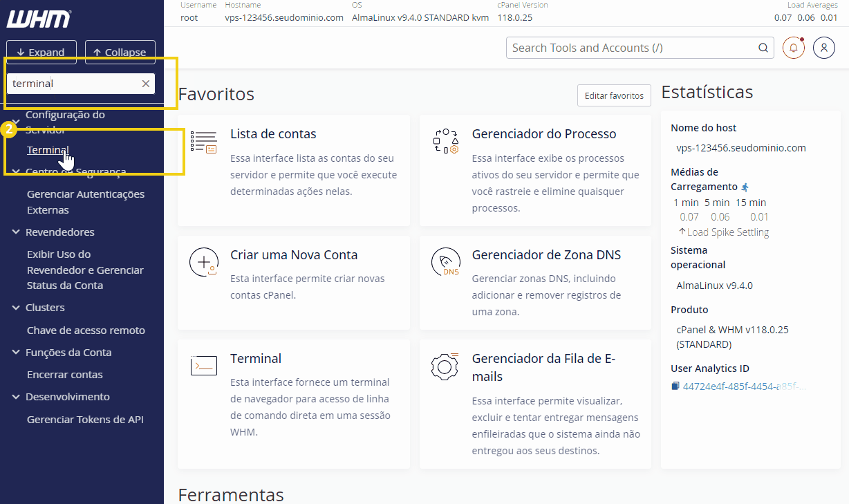Click the Load Spike Settling text

728,232
